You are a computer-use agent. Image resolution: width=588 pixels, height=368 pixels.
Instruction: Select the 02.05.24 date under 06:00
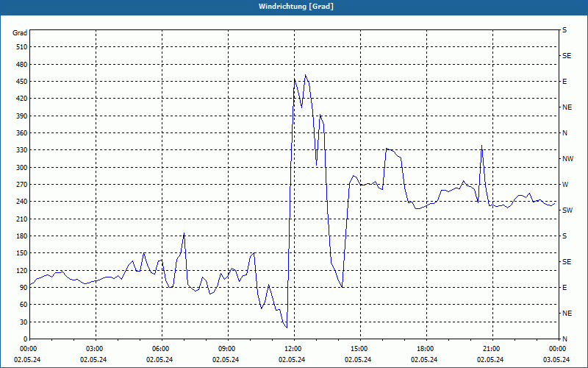pos(159,360)
